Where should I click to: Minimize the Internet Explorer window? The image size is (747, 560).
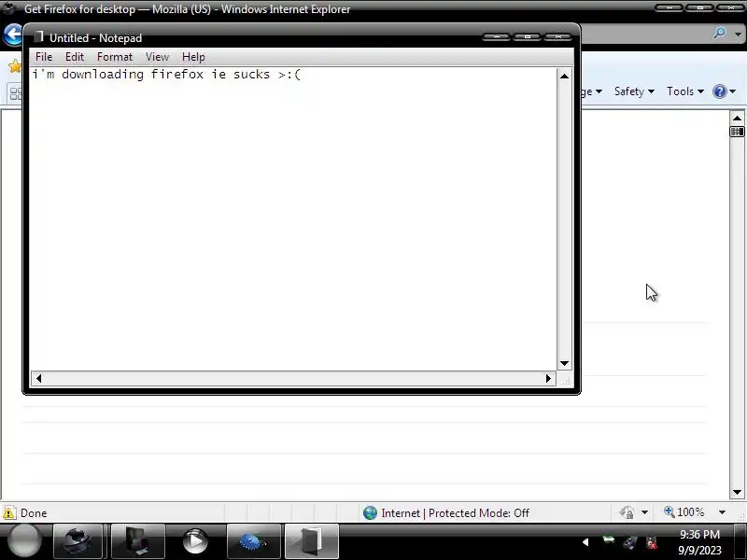click(x=669, y=7)
